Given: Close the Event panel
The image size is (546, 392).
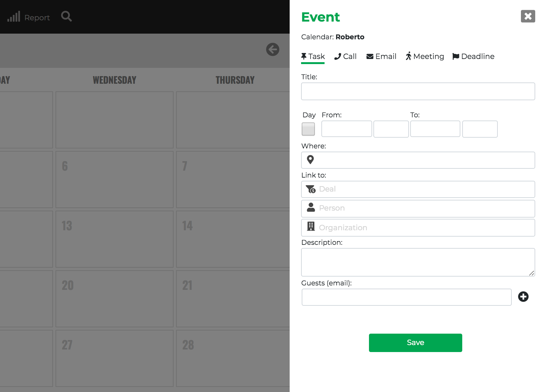Looking at the screenshot, I should [528, 16].
